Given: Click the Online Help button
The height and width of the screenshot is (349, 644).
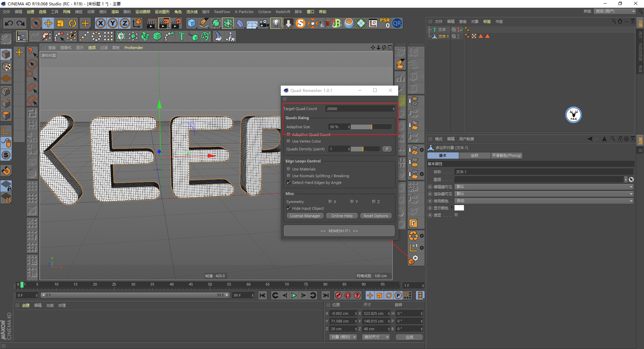Looking at the screenshot, I should [x=342, y=216].
